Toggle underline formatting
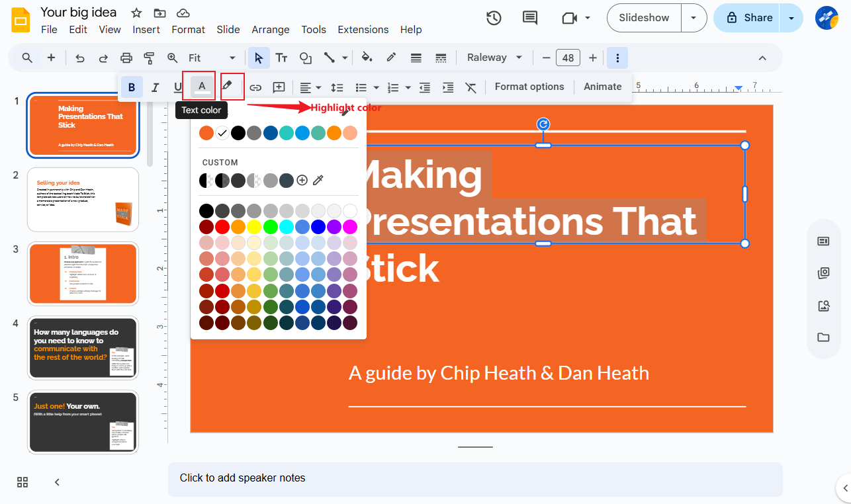The image size is (851, 504). (177, 87)
